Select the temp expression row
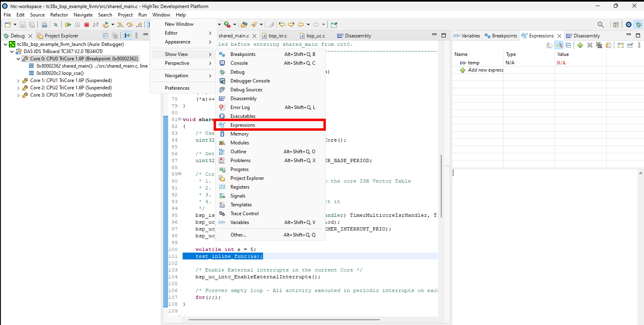The height and width of the screenshot is (325, 644). point(473,63)
